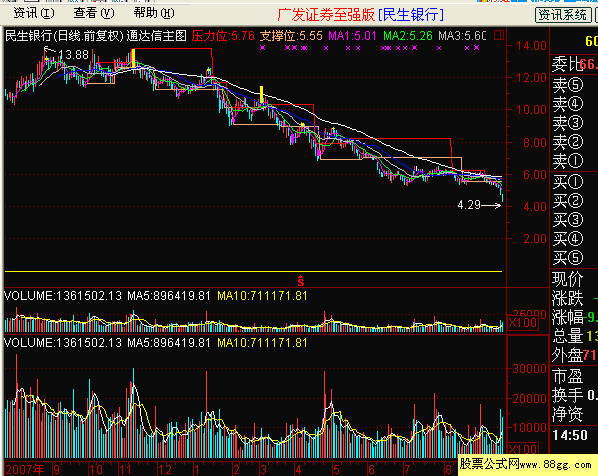Click the 14:50 time entry in the quote panel

[571, 435]
